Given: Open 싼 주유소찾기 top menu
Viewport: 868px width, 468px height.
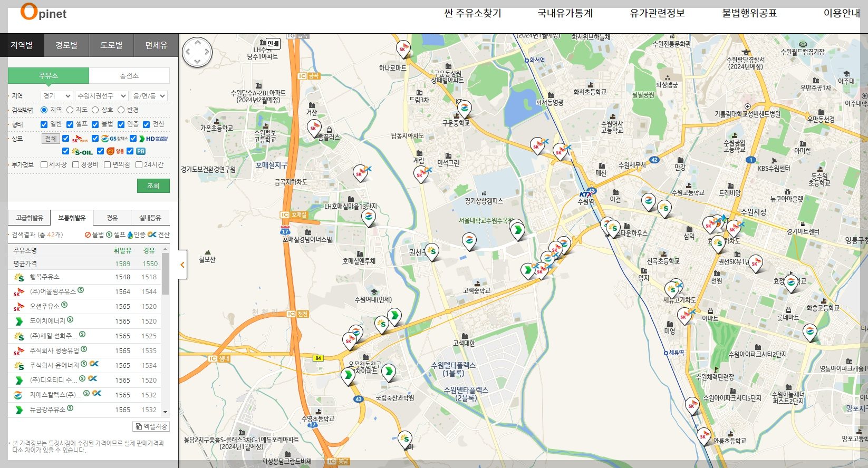Looking at the screenshot, I should 472,13.
